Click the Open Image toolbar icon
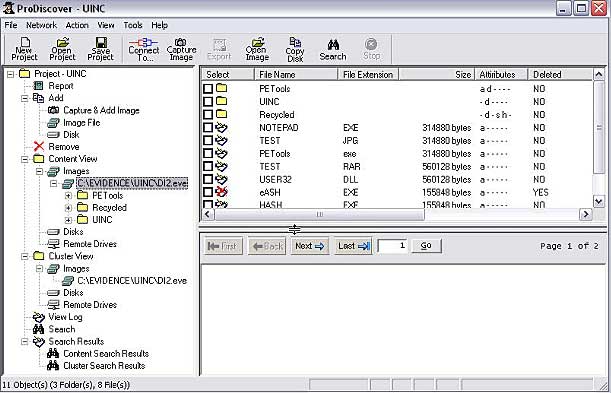This screenshot has width=611, height=393. click(x=257, y=49)
